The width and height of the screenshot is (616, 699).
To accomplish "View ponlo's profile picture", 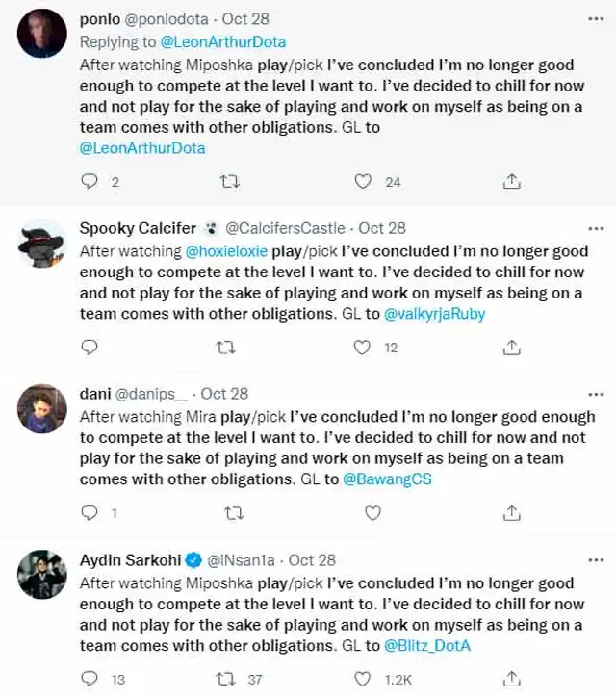I will pos(42,35).
